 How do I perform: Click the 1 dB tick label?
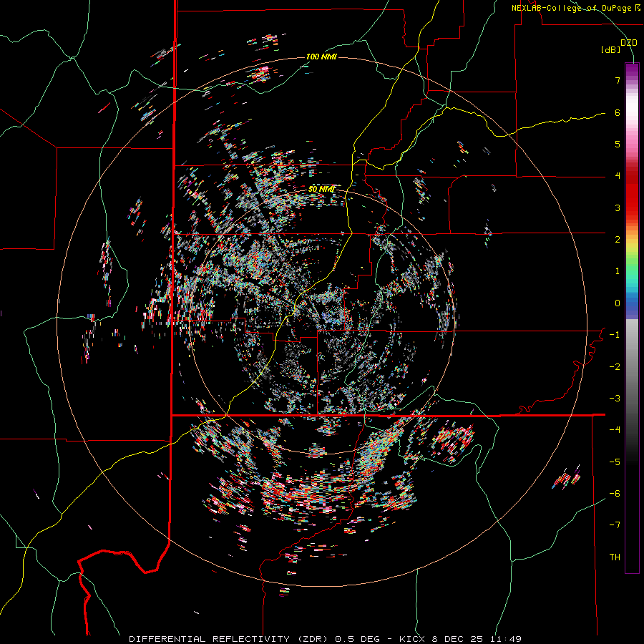click(x=618, y=271)
